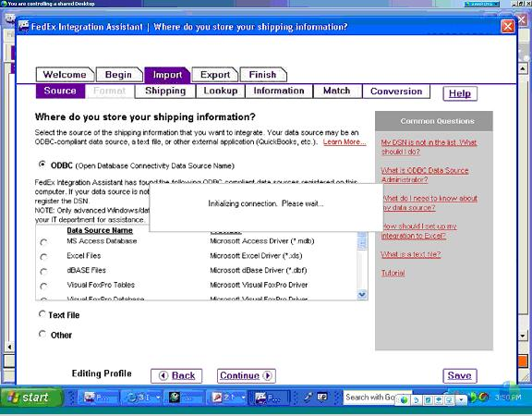The width and height of the screenshot is (532, 416).
Task: Open the first FedEx taskbar button
Action: 98,398
